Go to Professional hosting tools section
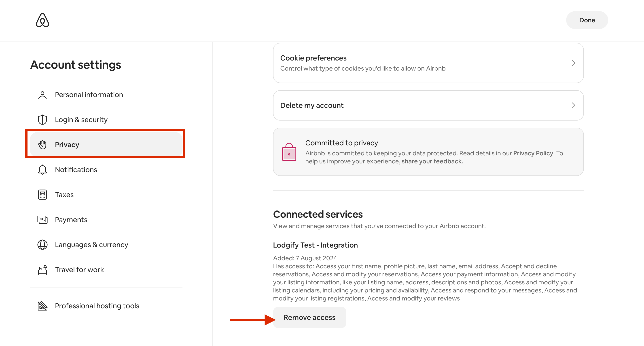The width and height of the screenshot is (644, 346). [97, 306]
